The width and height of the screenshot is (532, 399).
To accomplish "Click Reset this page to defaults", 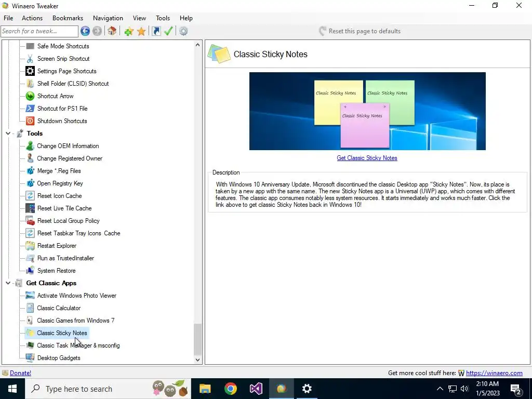I will pyautogui.click(x=360, y=31).
